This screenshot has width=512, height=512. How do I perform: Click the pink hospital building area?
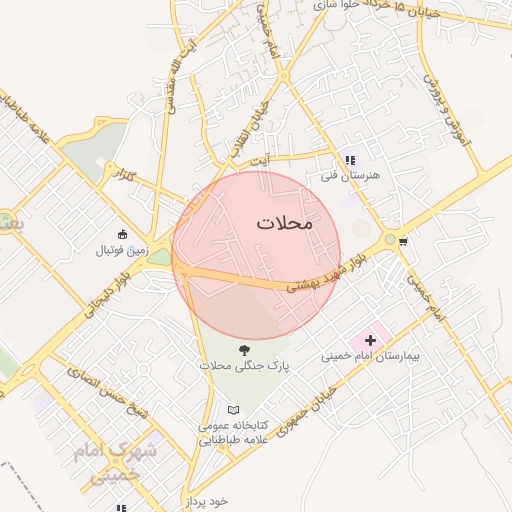[x=370, y=337]
